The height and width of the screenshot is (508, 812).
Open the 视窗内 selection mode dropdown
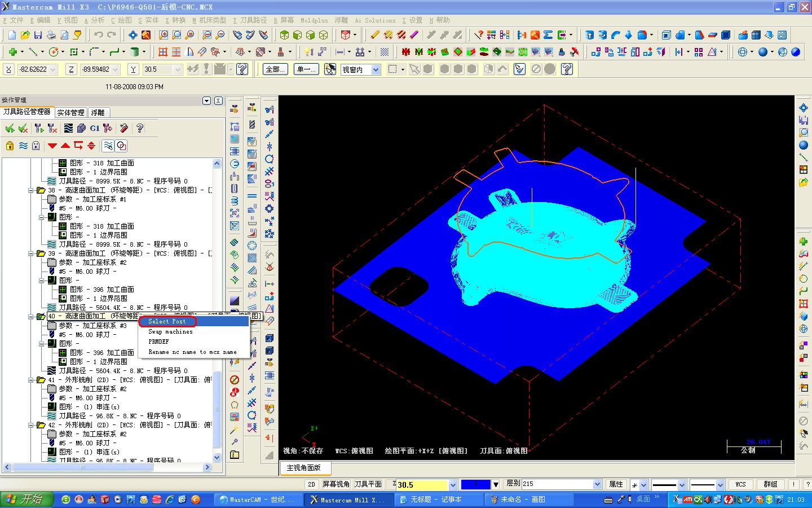coord(376,69)
